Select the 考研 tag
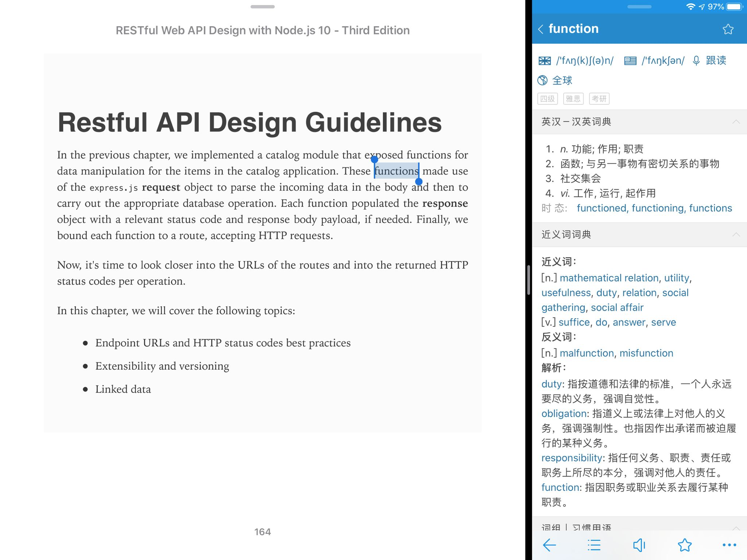Screen dimensions: 747x560 click(599, 99)
